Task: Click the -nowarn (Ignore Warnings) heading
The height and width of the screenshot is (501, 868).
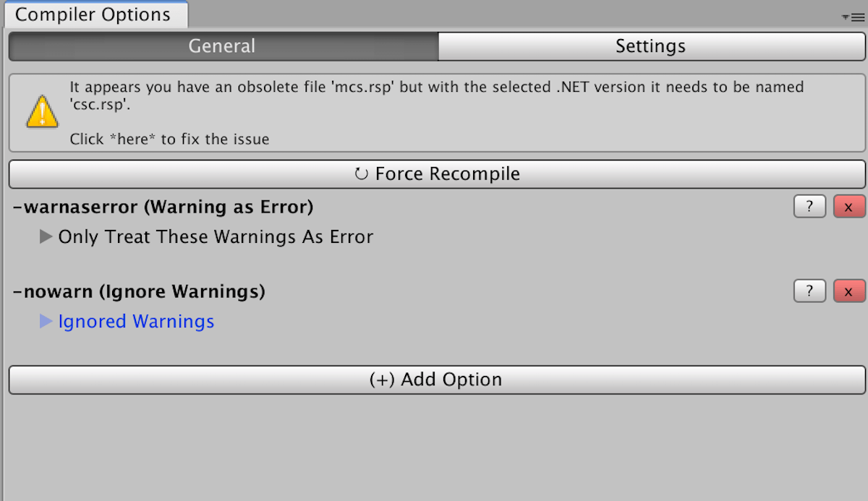Action: (140, 291)
